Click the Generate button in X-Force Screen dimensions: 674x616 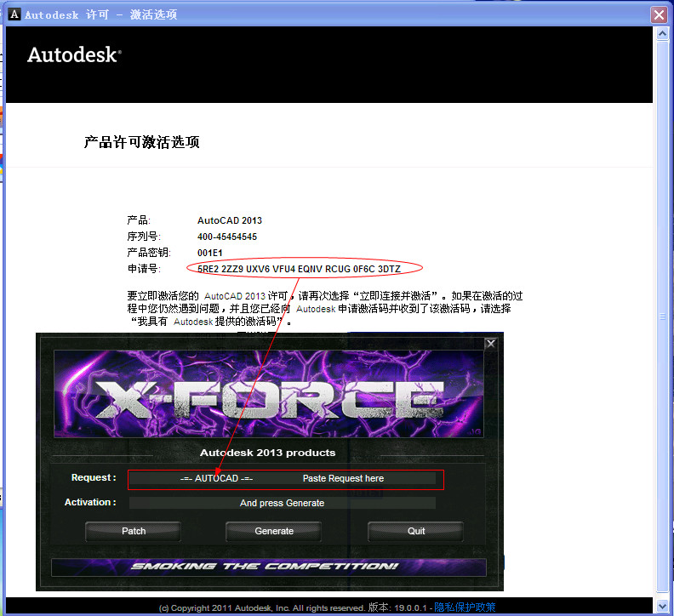pyautogui.click(x=274, y=531)
